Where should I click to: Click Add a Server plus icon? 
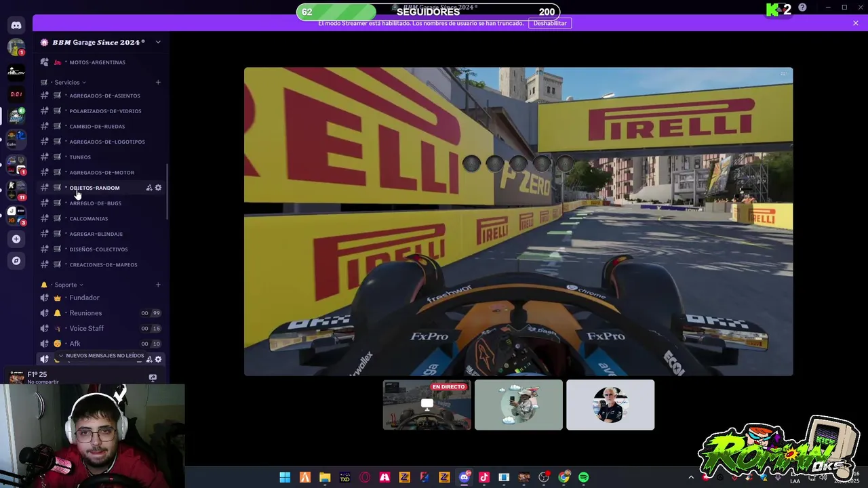click(16, 239)
